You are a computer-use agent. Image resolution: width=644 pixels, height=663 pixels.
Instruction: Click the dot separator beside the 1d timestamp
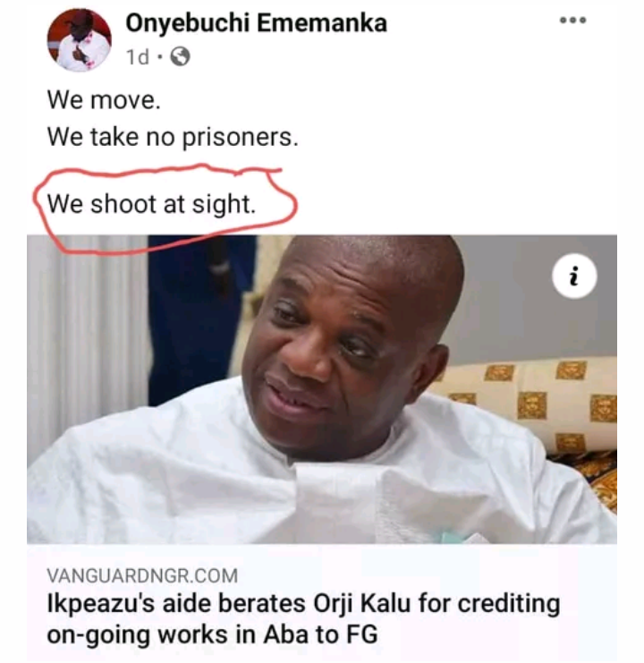pyautogui.click(x=159, y=57)
